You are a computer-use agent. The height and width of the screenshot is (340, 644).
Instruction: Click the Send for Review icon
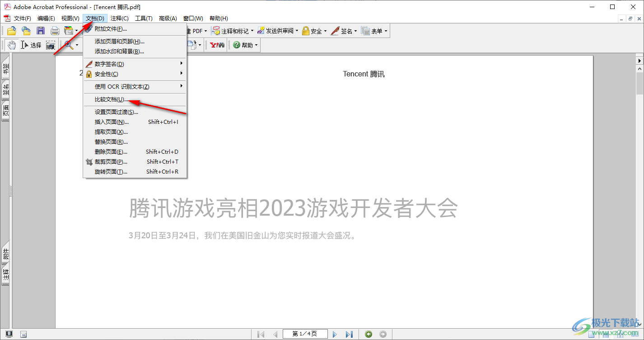[x=261, y=31]
